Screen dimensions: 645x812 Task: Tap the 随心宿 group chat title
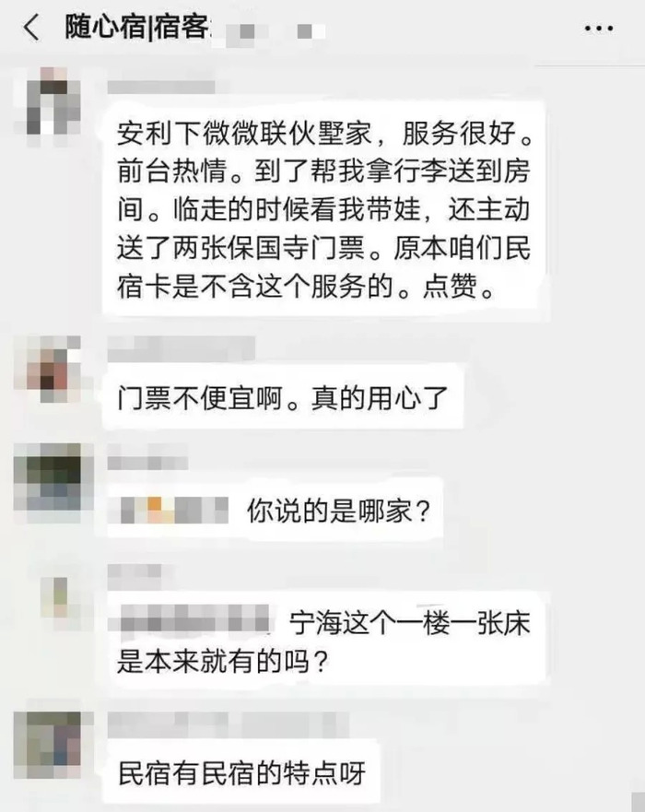136,27
